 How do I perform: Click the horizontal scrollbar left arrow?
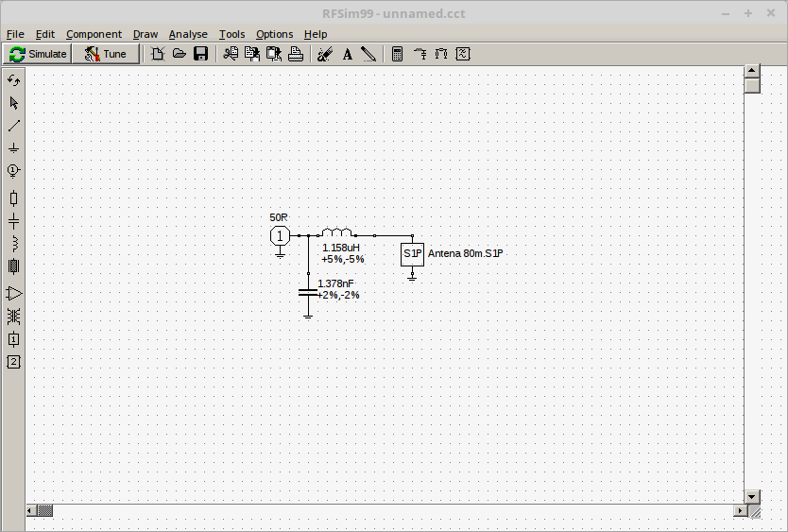31,511
